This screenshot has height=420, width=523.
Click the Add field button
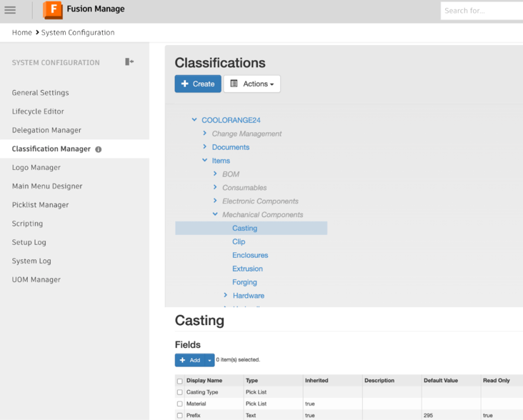pyautogui.click(x=190, y=360)
